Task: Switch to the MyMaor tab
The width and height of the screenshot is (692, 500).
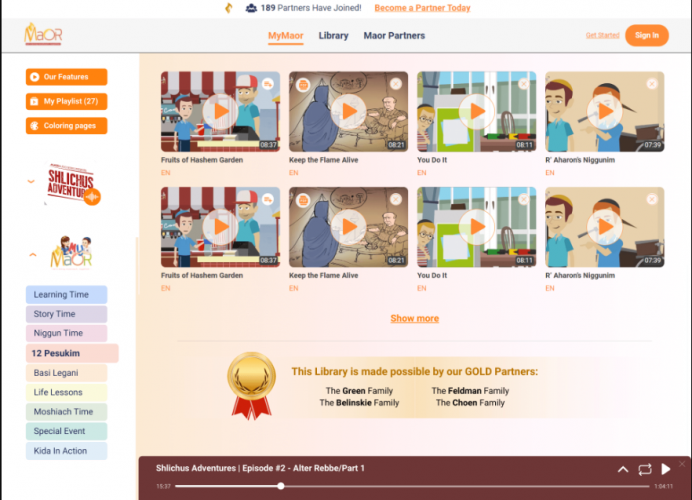Action: tap(286, 36)
